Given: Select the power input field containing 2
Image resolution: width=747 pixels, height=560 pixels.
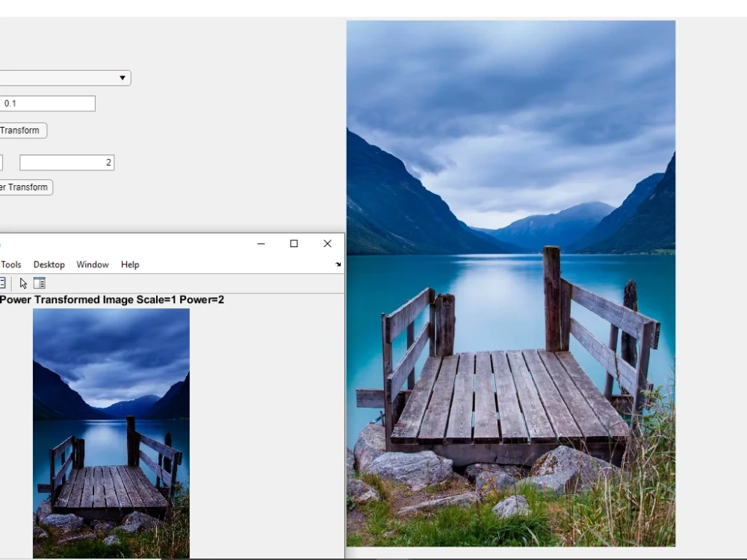Looking at the screenshot, I should 66,162.
